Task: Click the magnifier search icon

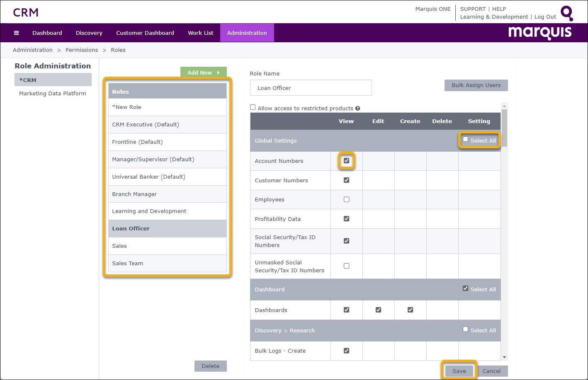Action: pyautogui.click(x=567, y=13)
